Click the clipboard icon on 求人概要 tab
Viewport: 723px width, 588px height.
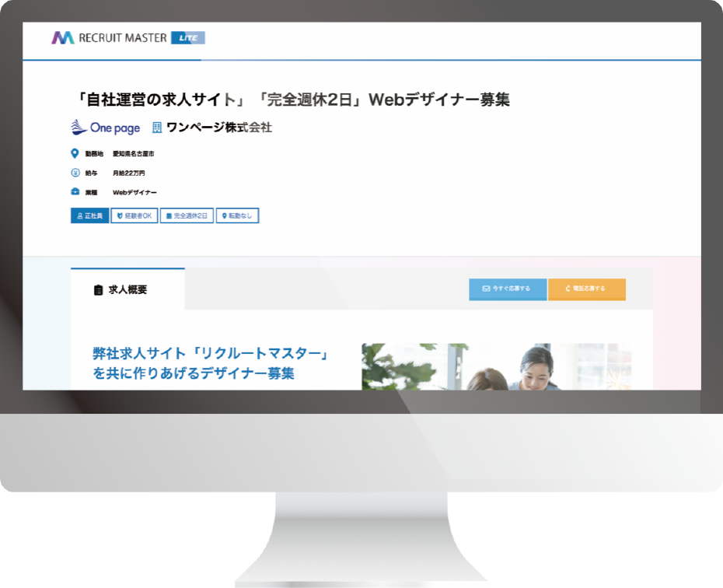coord(98,290)
